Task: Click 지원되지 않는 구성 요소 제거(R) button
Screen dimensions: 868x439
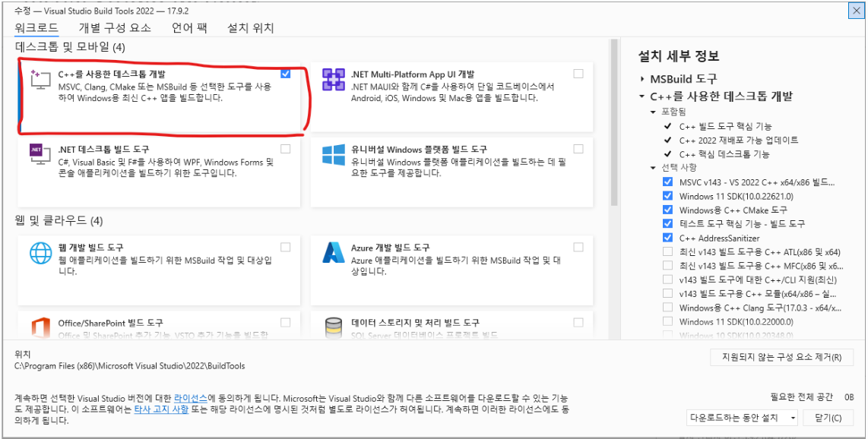Action: [x=781, y=357]
